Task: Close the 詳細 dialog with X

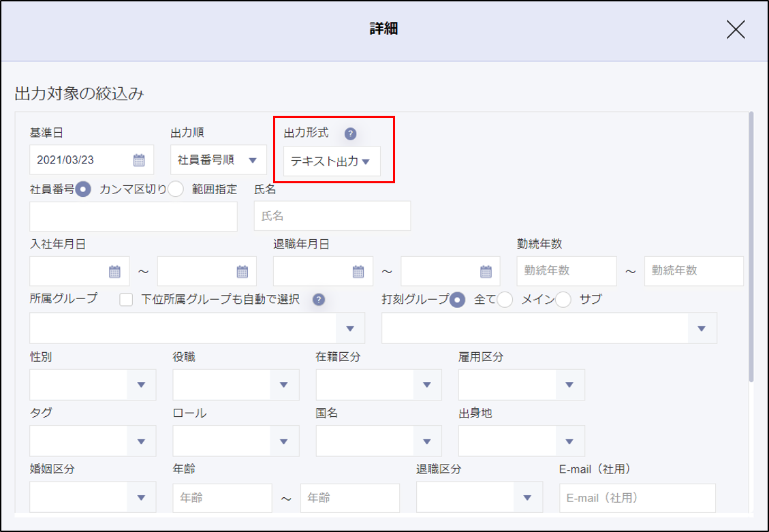Action: click(736, 29)
